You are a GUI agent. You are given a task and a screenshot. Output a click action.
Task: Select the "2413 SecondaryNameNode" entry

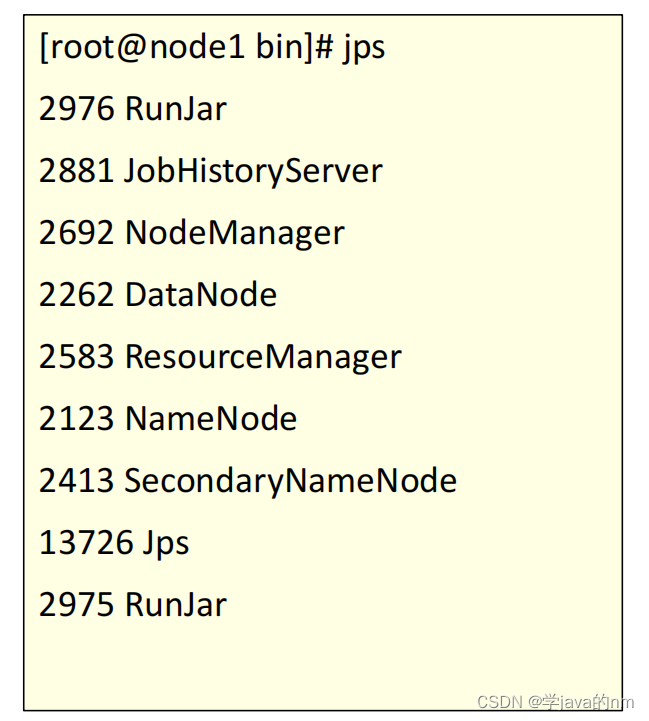pos(248,481)
